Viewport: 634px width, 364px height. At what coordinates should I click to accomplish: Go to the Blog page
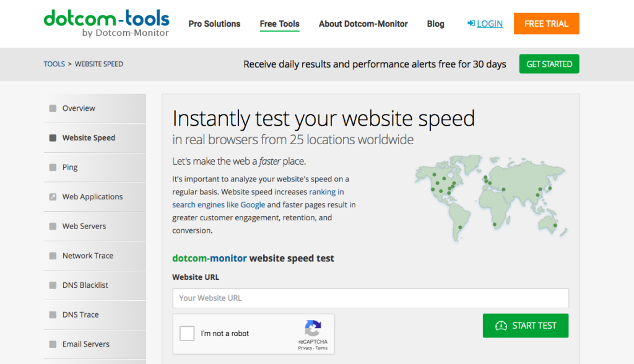pyautogui.click(x=435, y=24)
